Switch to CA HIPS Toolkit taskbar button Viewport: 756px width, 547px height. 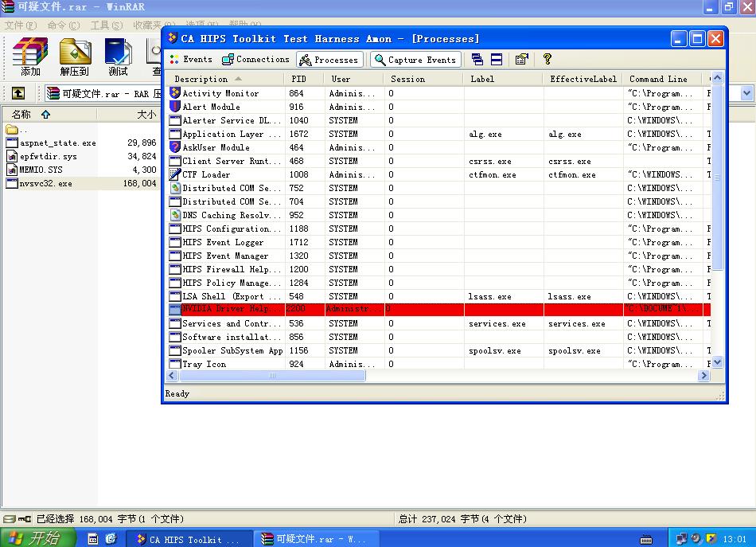coord(189,539)
